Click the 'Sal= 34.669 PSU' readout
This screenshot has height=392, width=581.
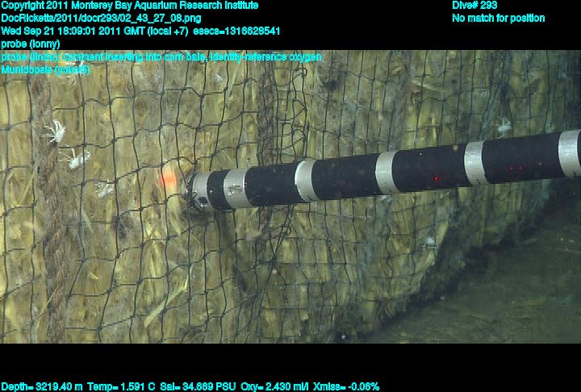198,387
